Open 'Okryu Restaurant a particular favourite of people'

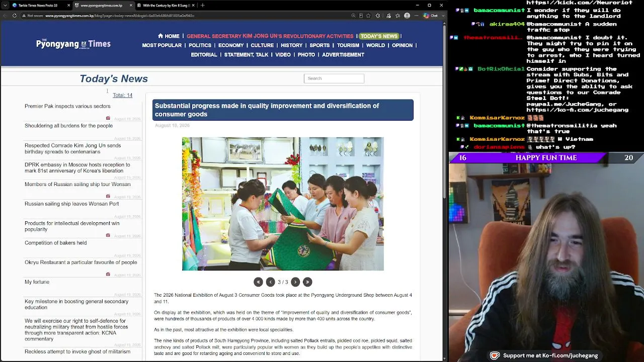click(x=80, y=262)
